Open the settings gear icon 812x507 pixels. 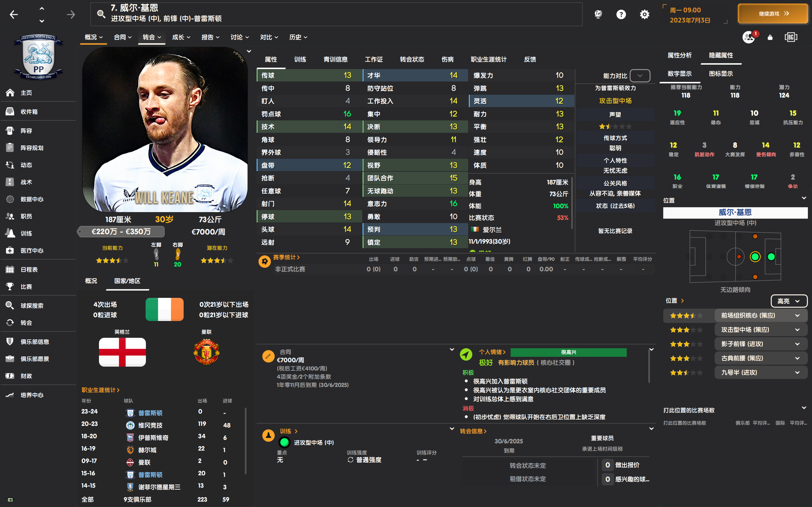[x=644, y=15]
